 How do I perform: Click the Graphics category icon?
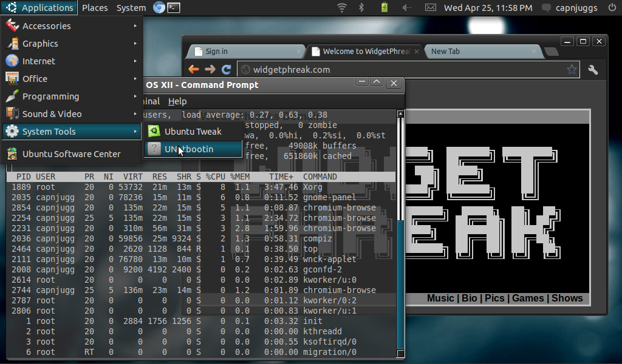click(x=12, y=43)
